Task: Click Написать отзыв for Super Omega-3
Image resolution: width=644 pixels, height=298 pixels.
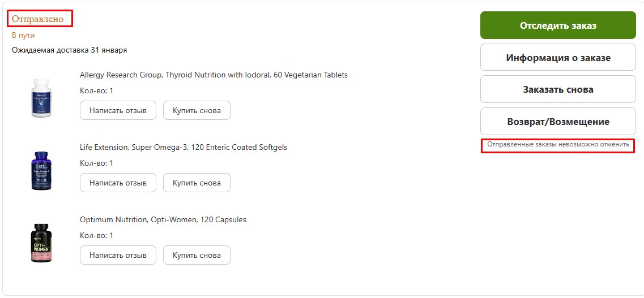Action: click(118, 183)
